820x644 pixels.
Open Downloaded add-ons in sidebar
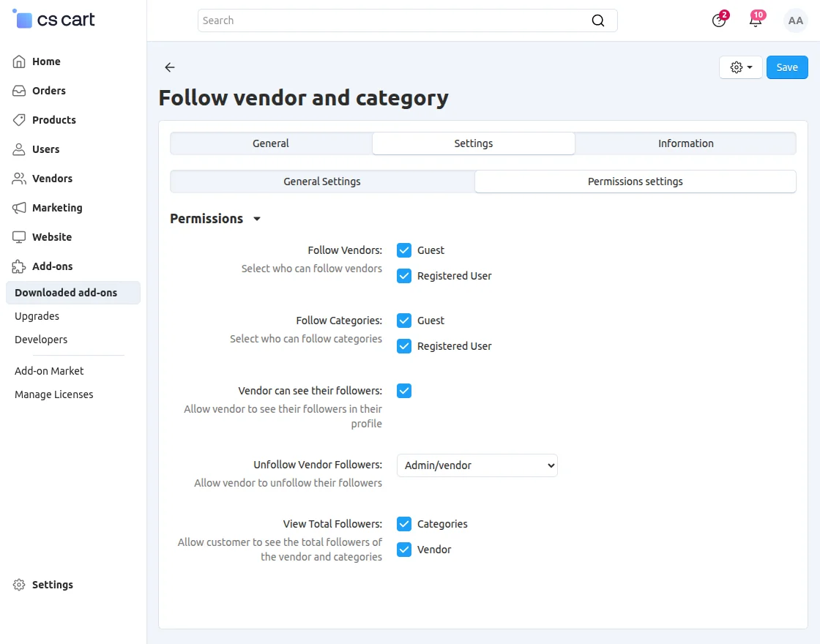72,293
